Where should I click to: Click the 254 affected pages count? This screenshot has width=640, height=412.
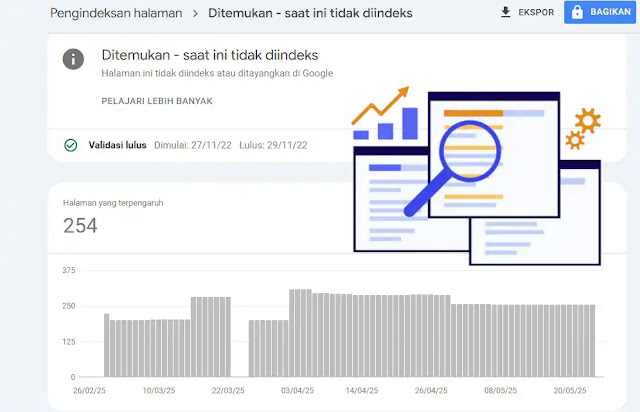80,226
